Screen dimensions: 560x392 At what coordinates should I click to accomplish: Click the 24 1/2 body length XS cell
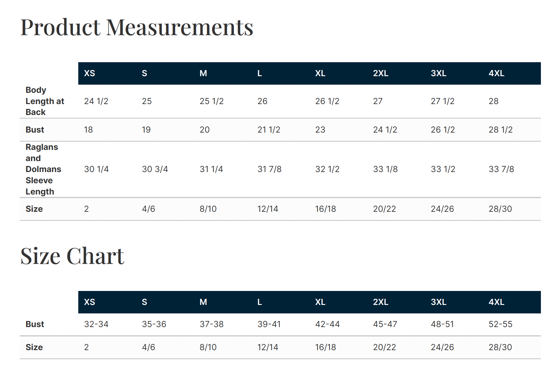tap(96, 101)
